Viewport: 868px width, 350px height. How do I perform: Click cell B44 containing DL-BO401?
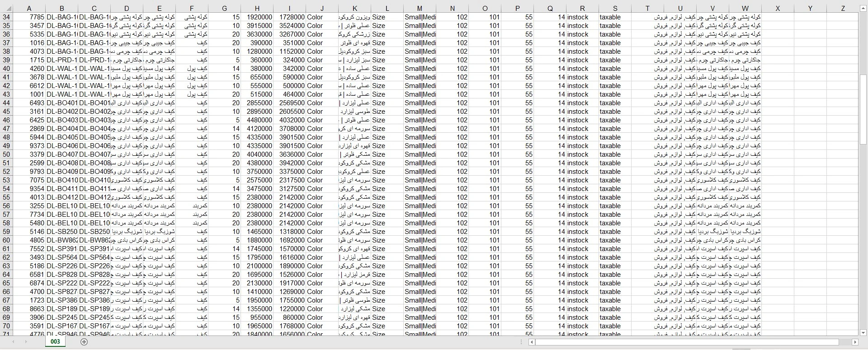(62, 103)
